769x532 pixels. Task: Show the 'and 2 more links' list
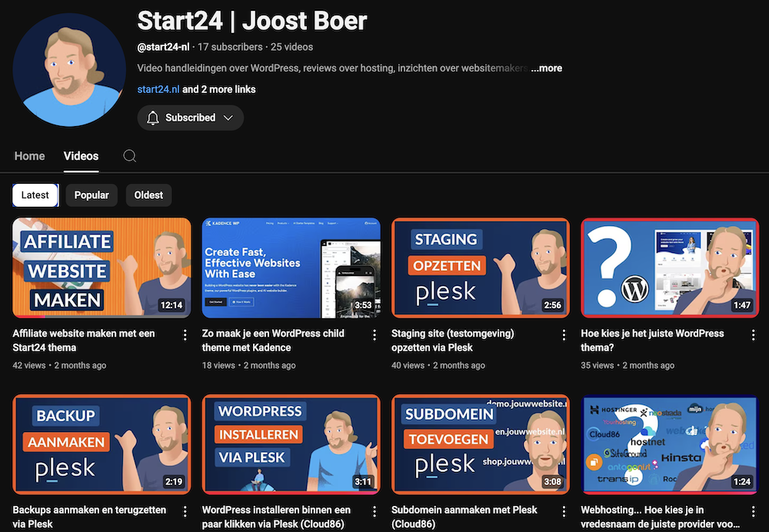tap(219, 89)
